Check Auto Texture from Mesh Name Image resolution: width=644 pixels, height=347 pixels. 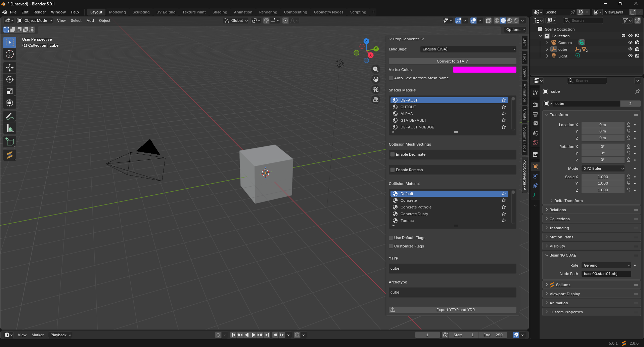pyautogui.click(x=391, y=78)
